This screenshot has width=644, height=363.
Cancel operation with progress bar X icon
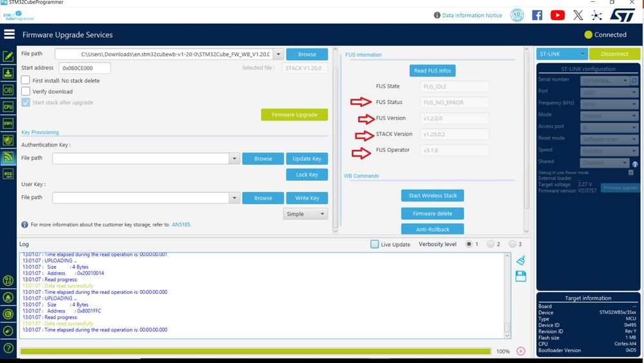pyautogui.click(x=521, y=351)
